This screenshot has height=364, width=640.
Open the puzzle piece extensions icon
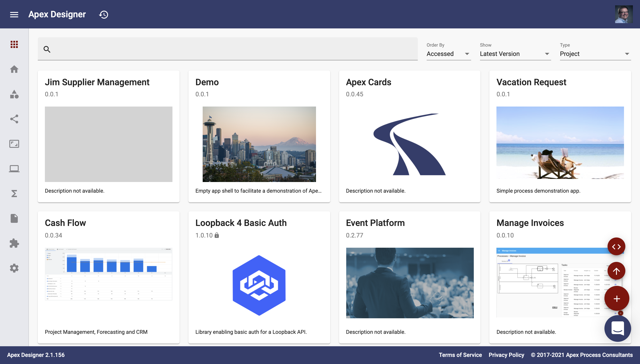pos(14,243)
